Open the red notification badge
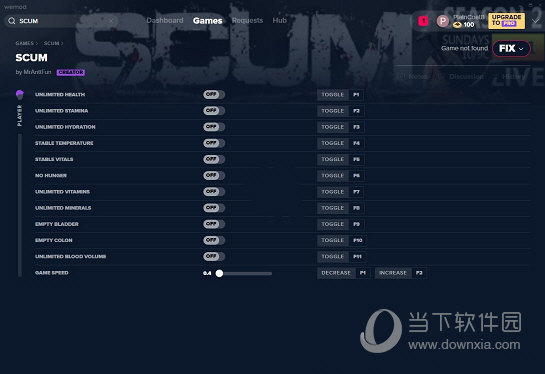Image resolution: width=545 pixels, height=374 pixels. pyautogui.click(x=423, y=21)
